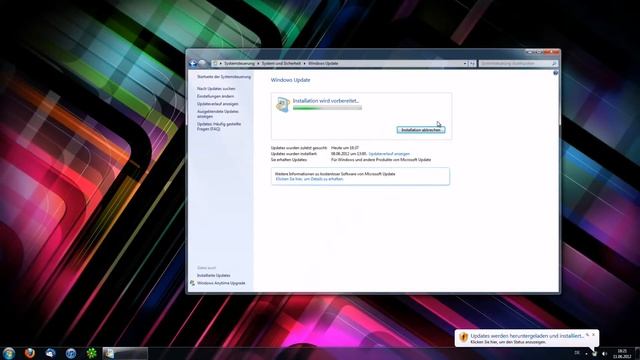Click the Windows Update shield icon
The height and width of the screenshot is (360, 640).
[282, 104]
